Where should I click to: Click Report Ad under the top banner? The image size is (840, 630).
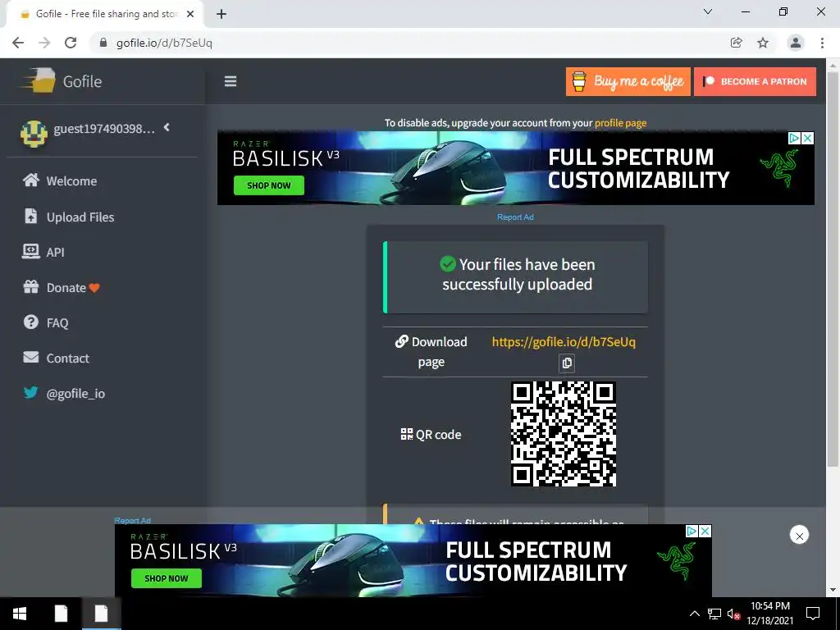click(515, 217)
